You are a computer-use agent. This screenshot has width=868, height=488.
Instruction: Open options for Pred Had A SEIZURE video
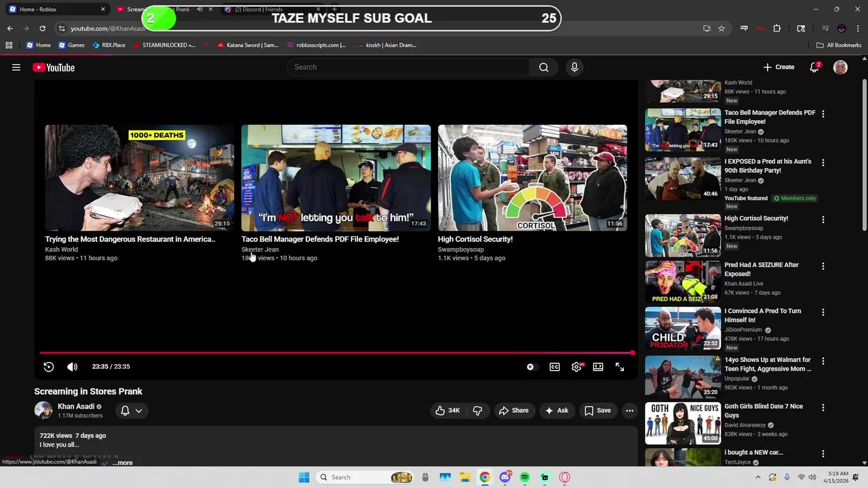tap(823, 266)
